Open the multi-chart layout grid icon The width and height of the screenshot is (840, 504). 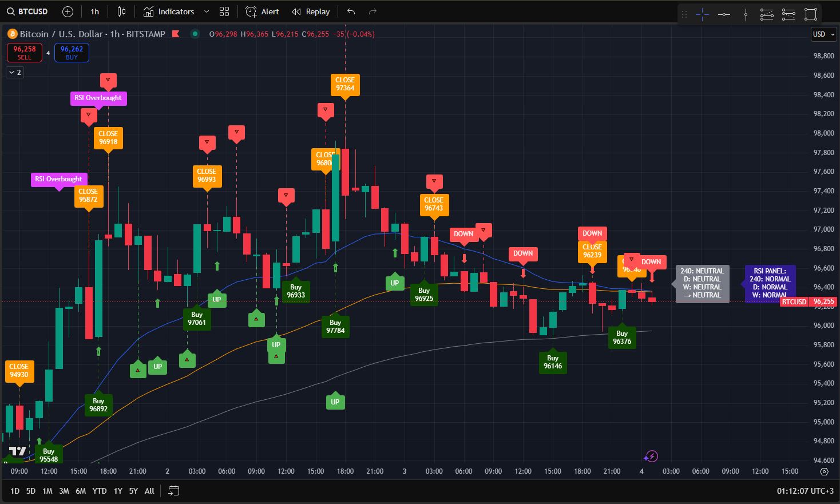click(x=224, y=11)
